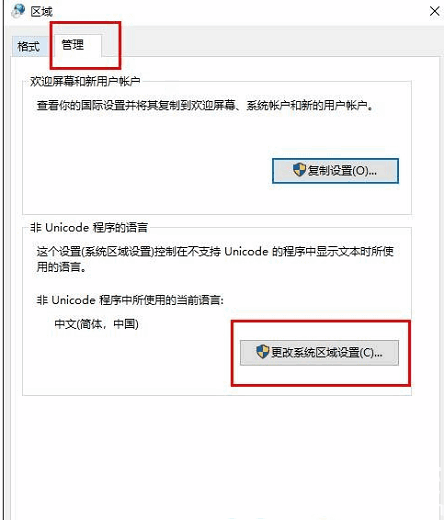This screenshot has height=520, width=444.
Task: Click the empty tab strip right of 管理
Action: pyautogui.click(x=277, y=42)
